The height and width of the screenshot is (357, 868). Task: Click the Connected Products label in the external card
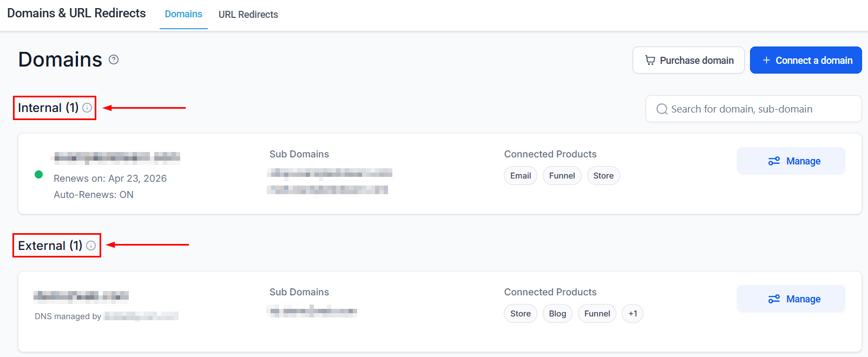[x=550, y=292]
